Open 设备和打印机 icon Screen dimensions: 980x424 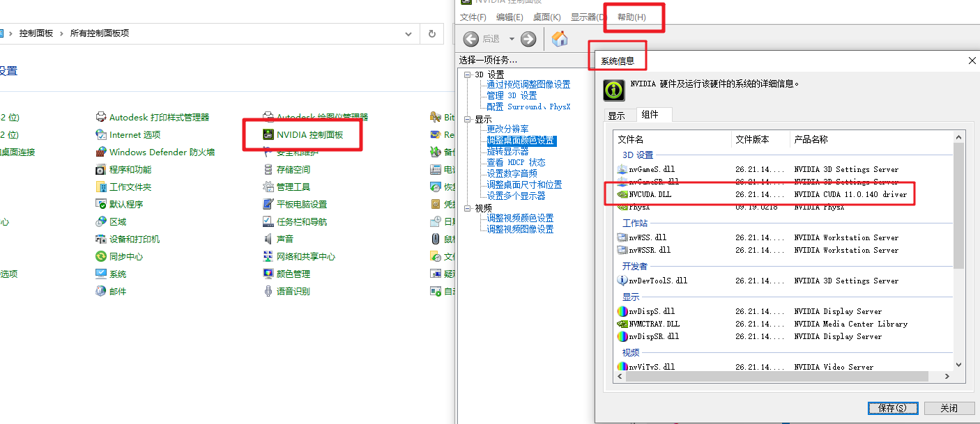click(101, 239)
